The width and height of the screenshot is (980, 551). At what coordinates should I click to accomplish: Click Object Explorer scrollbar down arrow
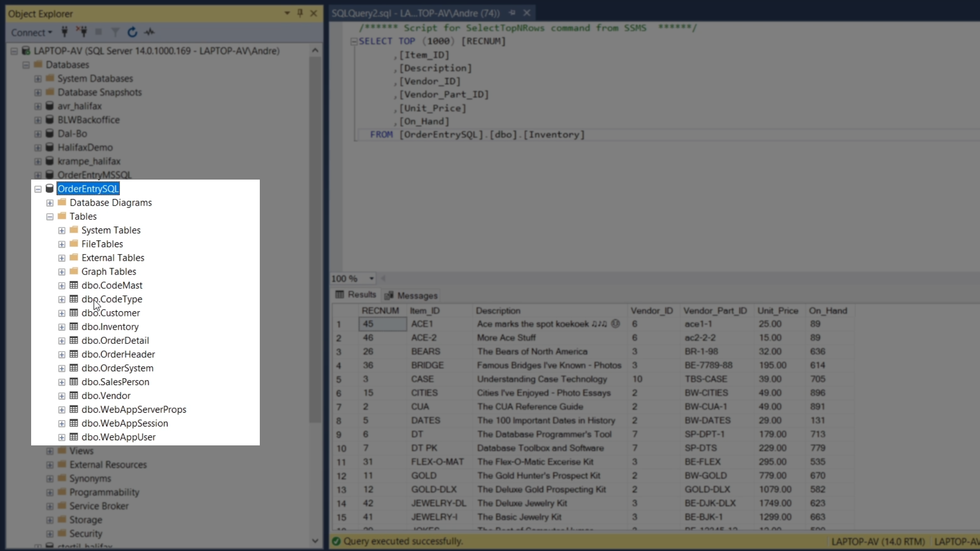point(315,541)
